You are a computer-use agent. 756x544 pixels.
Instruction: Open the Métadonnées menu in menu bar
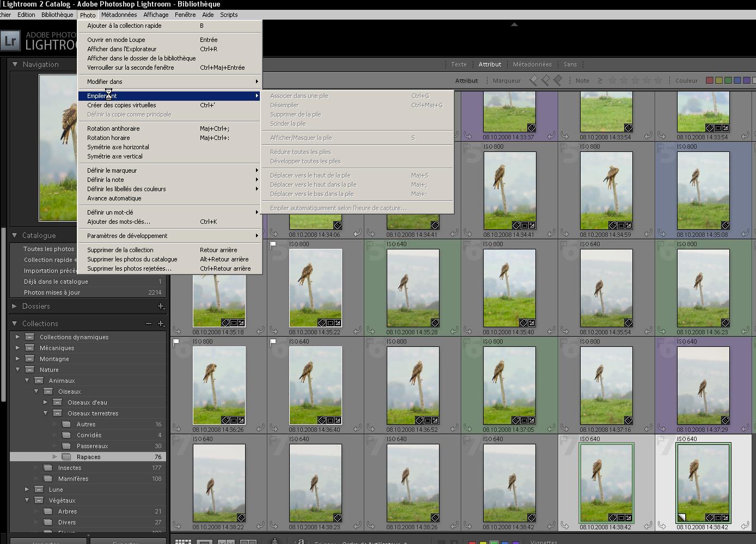[119, 15]
